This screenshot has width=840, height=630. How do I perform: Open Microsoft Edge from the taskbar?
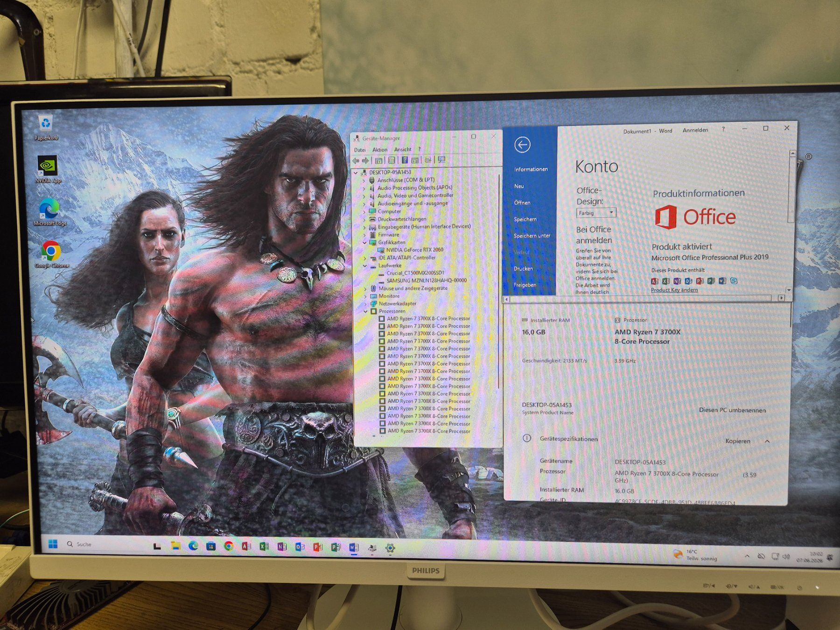tap(193, 546)
